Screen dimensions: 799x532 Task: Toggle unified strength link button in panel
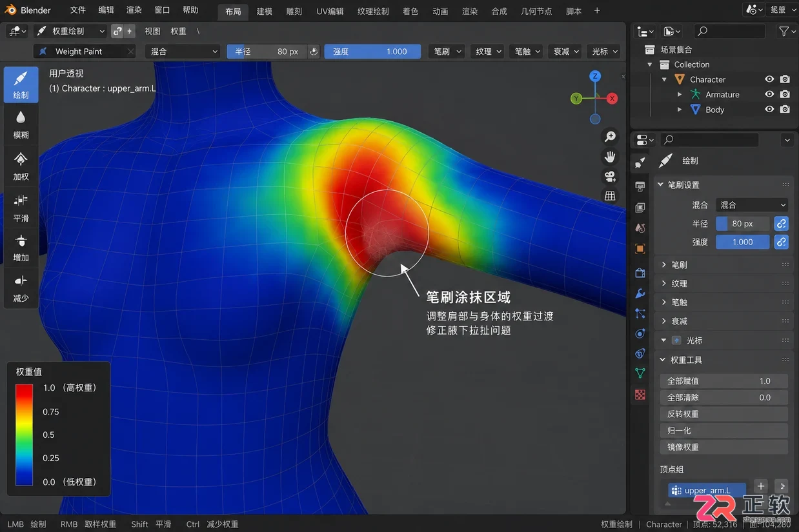(781, 242)
